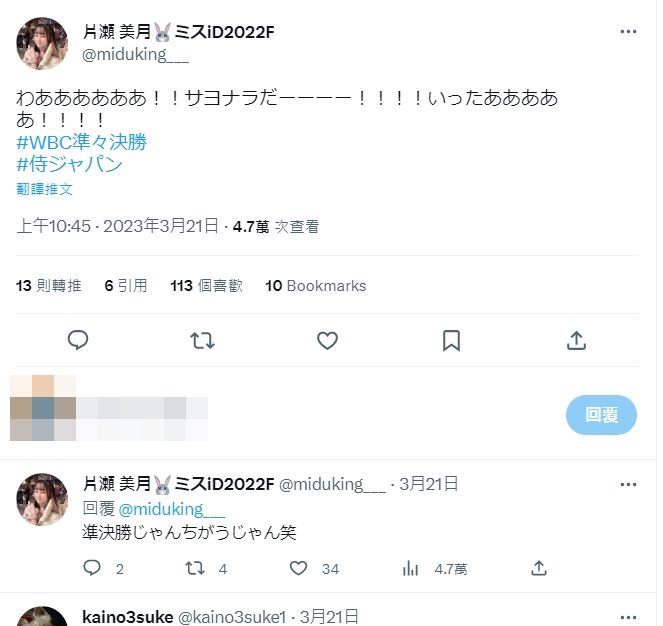Image resolution: width=663 pixels, height=626 pixels.
Task: Click the reply icon under main tweet
Action: click(78, 340)
